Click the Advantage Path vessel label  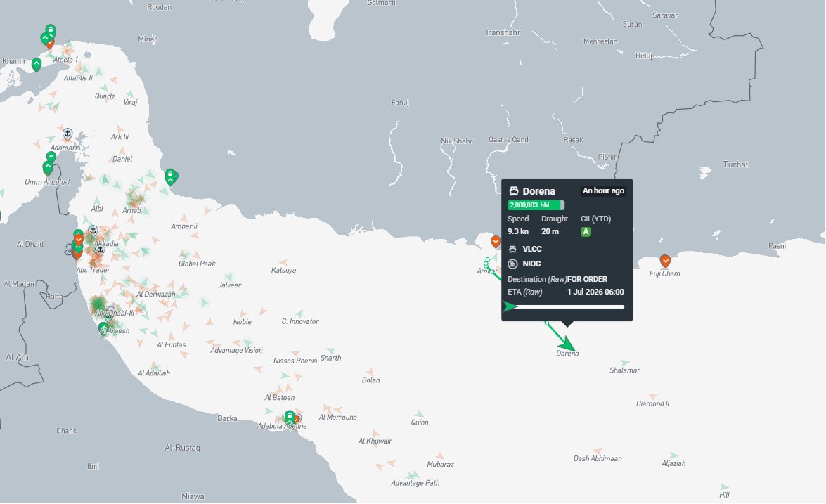415,483
